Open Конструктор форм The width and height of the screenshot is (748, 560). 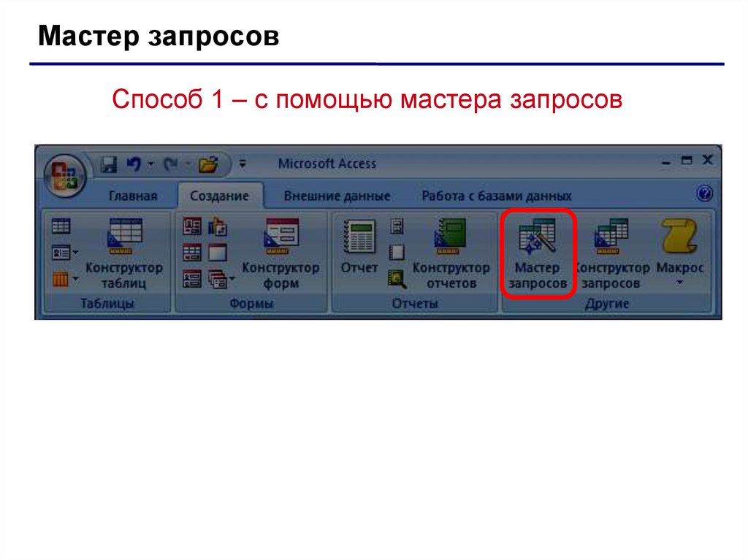[x=281, y=253]
